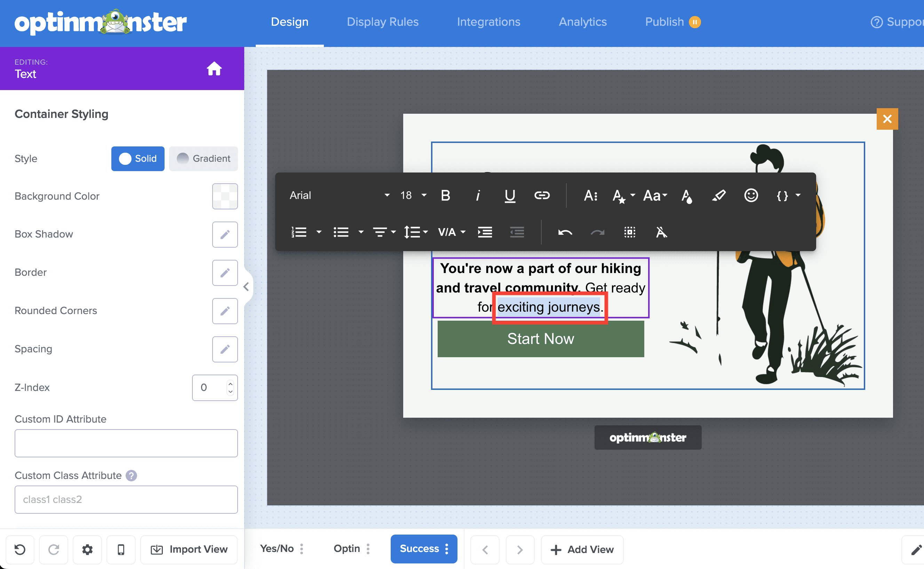Switch to the Display Rules tab
Image resolution: width=924 pixels, height=569 pixels.
(x=382, y=22)
